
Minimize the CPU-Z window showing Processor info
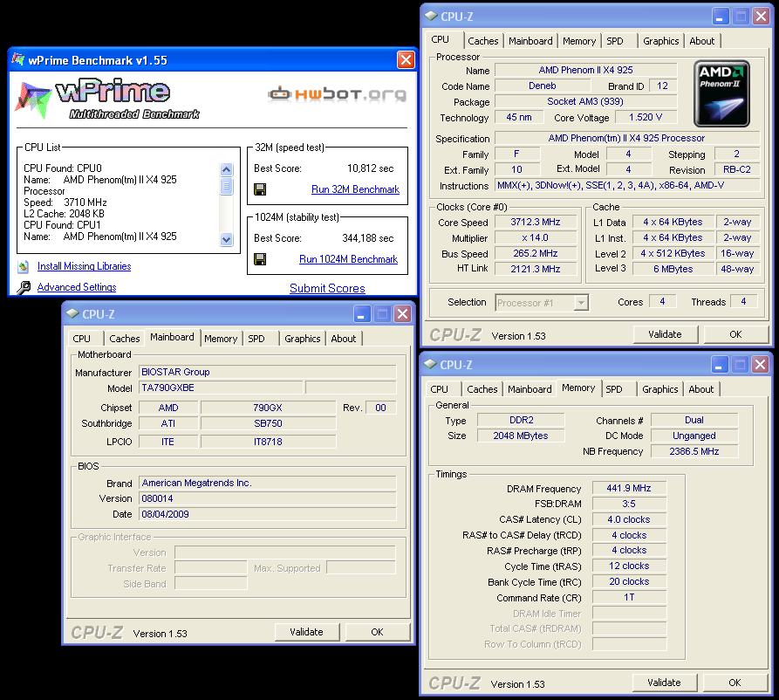pos(720,17)
